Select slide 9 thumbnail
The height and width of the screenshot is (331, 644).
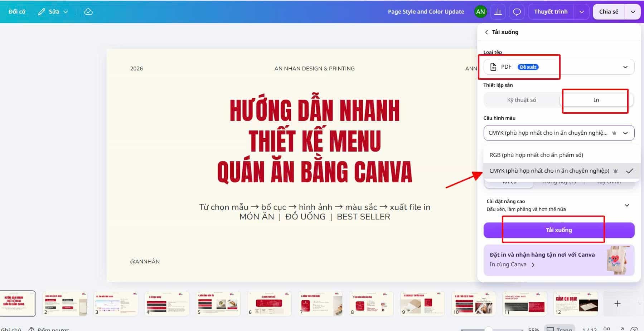pyautogui.click(x=422, y=303)
